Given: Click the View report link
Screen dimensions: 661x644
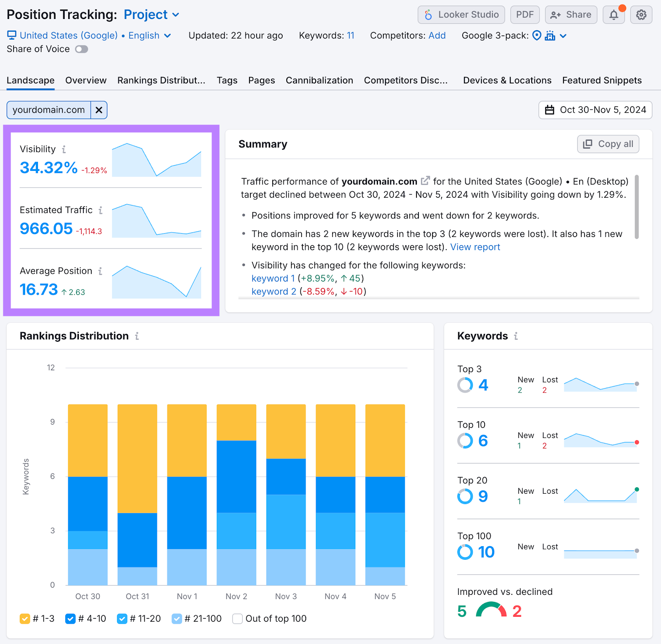Looking at the screenshot, I should coord(475,247).
